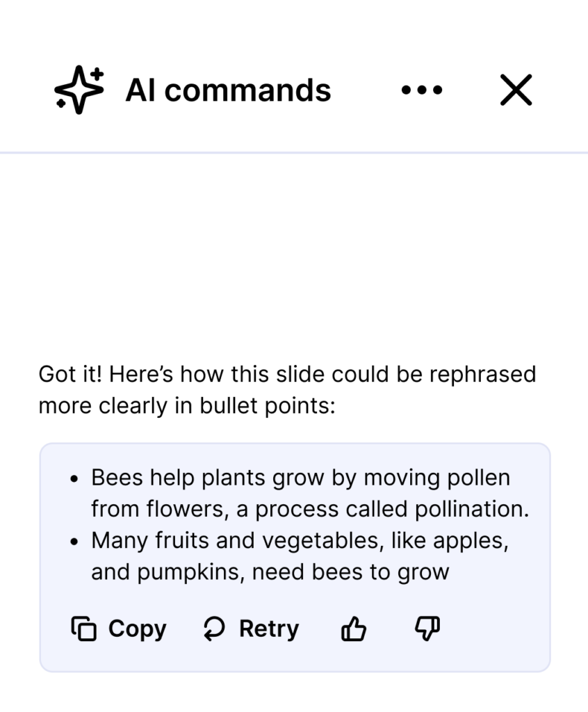The height and width of the screenshot is (712, 588).
Task: Dismiss the panel with the X button
Action: (x=515, y=90)
